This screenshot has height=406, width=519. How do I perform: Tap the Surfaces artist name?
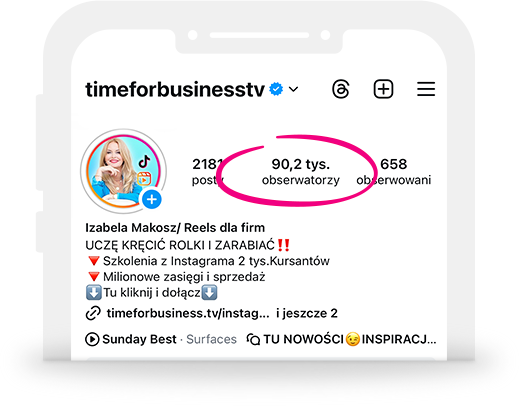coord(211,339)
